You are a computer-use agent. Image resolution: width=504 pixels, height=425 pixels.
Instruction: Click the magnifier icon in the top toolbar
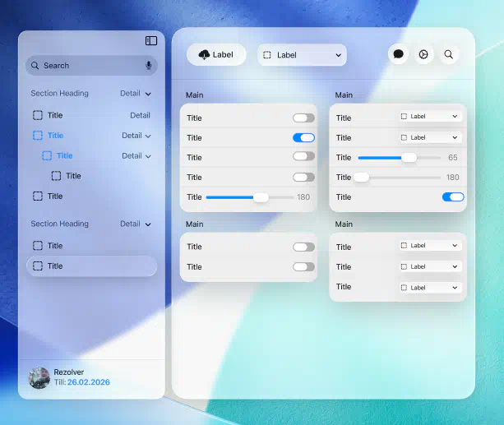[x=449, y=54]
